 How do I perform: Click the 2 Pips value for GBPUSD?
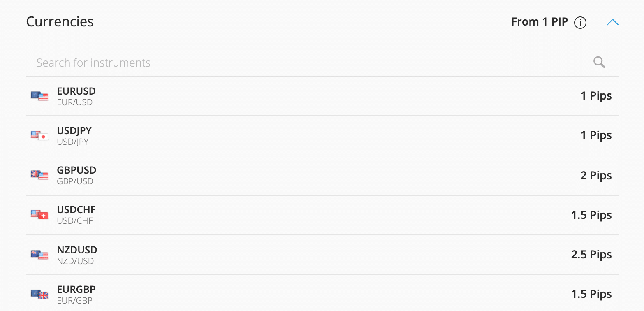(595, 175)
